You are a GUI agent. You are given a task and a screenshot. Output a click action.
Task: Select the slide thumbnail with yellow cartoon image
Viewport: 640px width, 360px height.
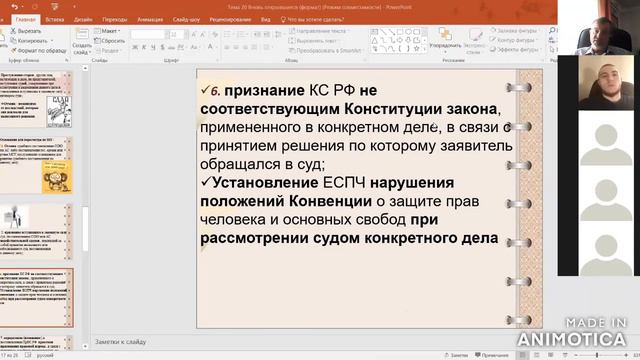click(x=36, y=165)
